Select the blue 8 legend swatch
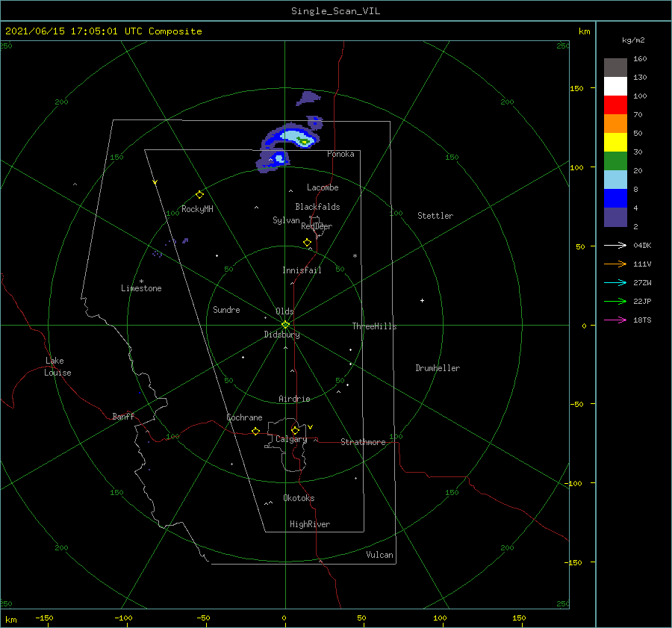The height and width of the screenshot is (628, 672). point(615,198)
